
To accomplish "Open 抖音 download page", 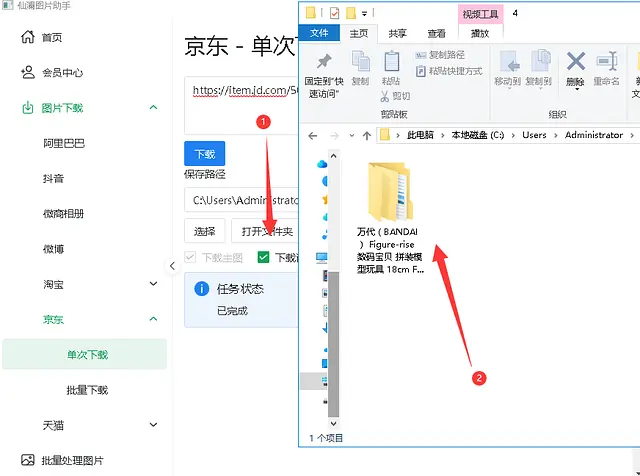I will pyautogui.click(x=53, y=178).
